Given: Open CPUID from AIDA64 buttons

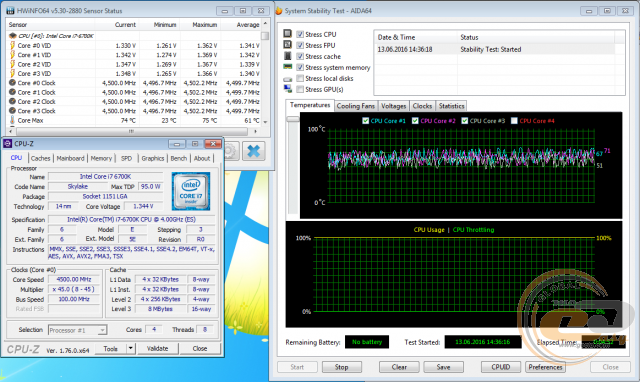Looking at the screenshot, I should pos(501,367).
